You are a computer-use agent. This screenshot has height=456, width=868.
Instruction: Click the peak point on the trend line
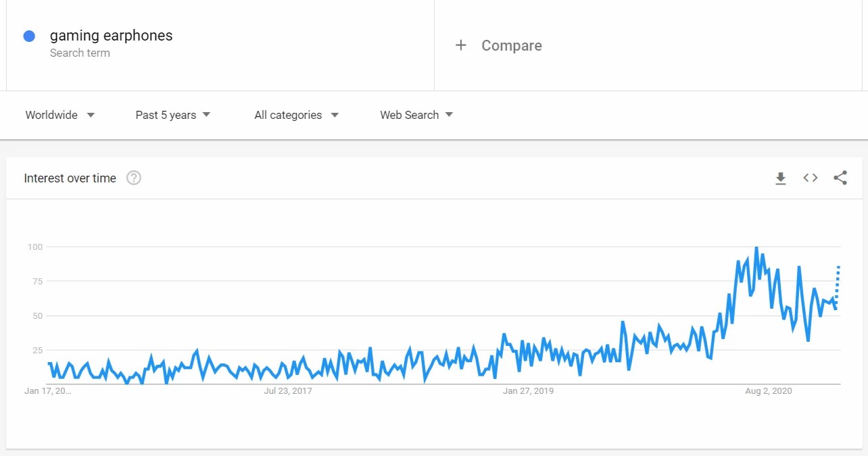point(756,247)
